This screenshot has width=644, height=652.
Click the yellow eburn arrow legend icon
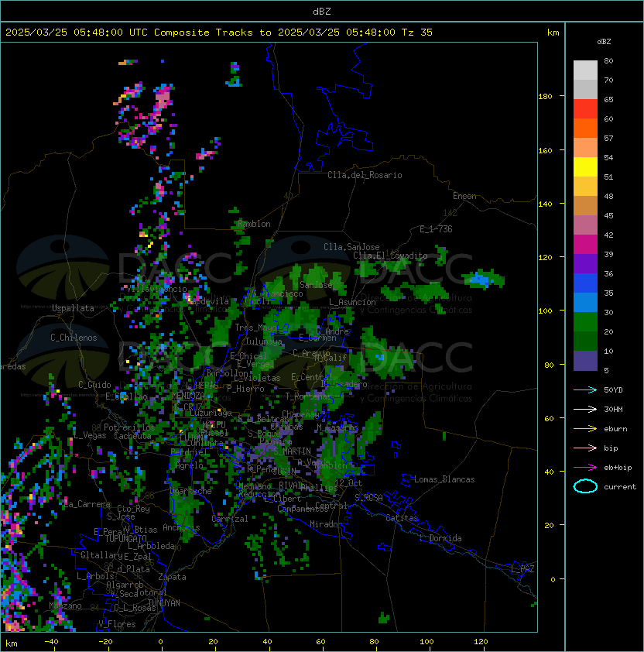coord(585,429)
